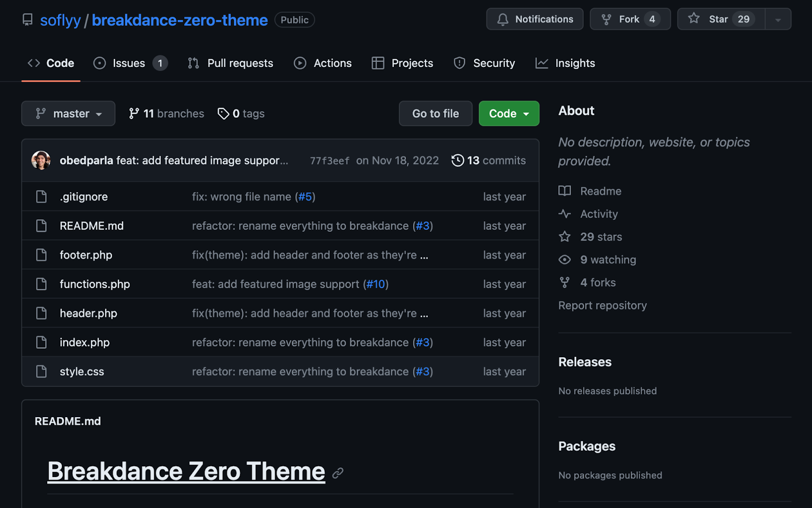Click the fork icon in Fork button
Image resolution: width=812 pixels, height=508 pixels.
coord(606,19)
